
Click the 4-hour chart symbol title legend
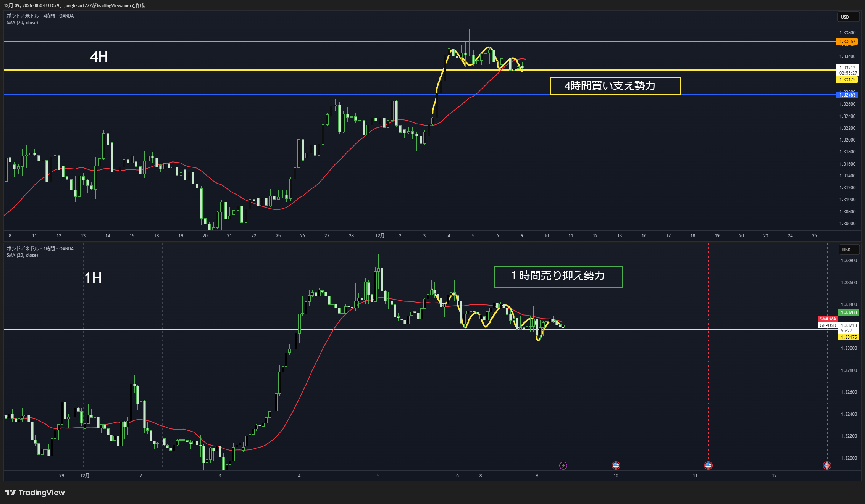40,16
